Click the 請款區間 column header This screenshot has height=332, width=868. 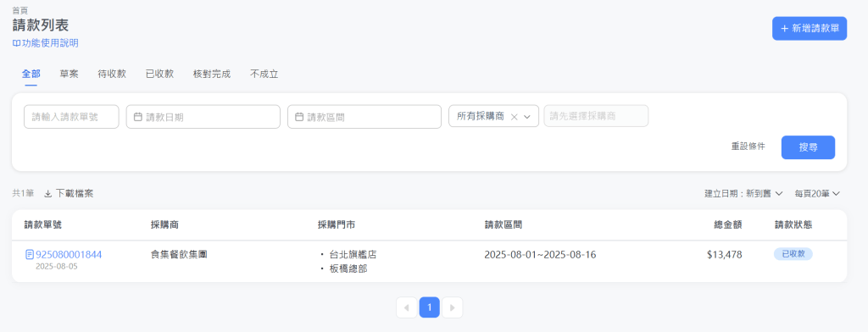click(x=504, y=224)
